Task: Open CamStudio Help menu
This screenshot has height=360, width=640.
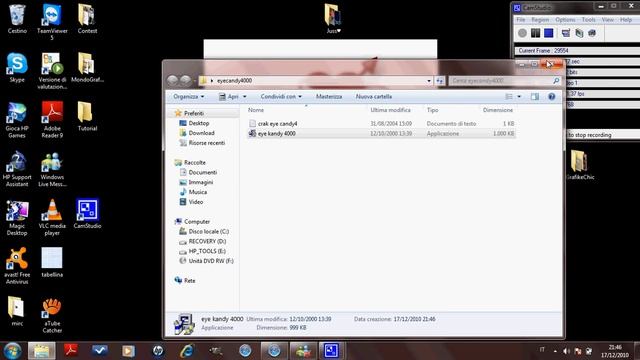Action: click(x=626, y=20)
